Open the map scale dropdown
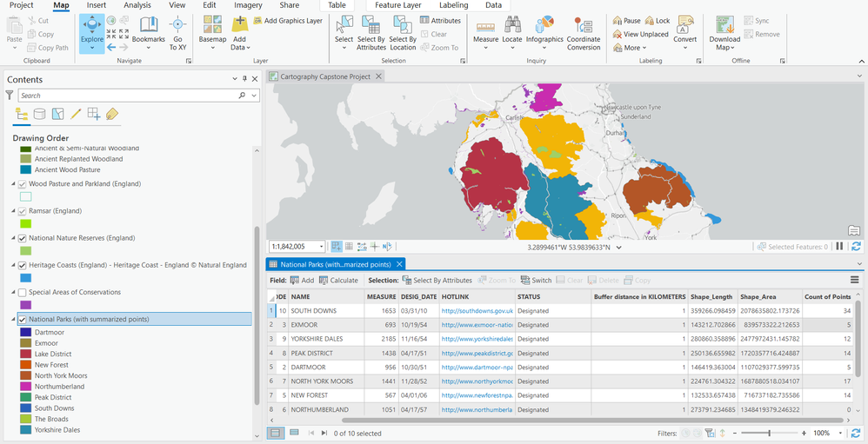 [x=322, y=247]
